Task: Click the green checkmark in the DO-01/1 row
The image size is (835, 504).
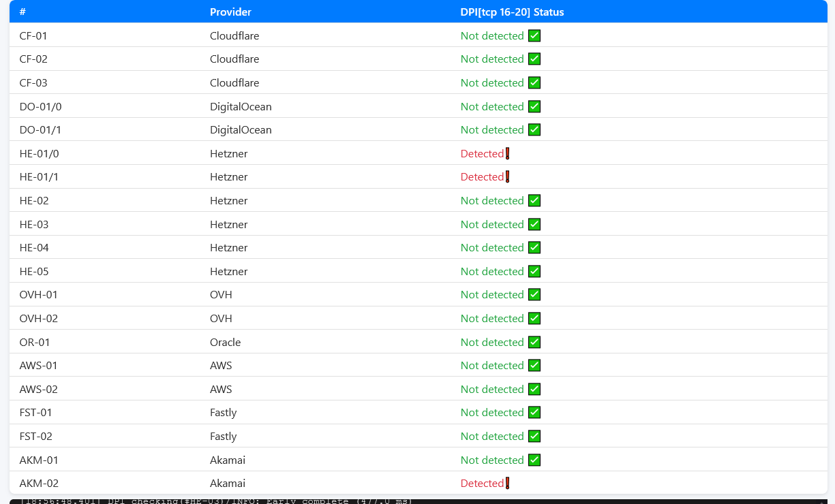Action: pyautogui.click(x=534, y=130)
